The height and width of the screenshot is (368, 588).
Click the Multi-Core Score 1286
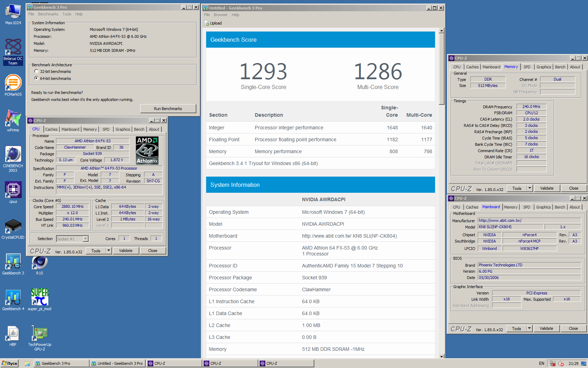click(x=378, y=71)
